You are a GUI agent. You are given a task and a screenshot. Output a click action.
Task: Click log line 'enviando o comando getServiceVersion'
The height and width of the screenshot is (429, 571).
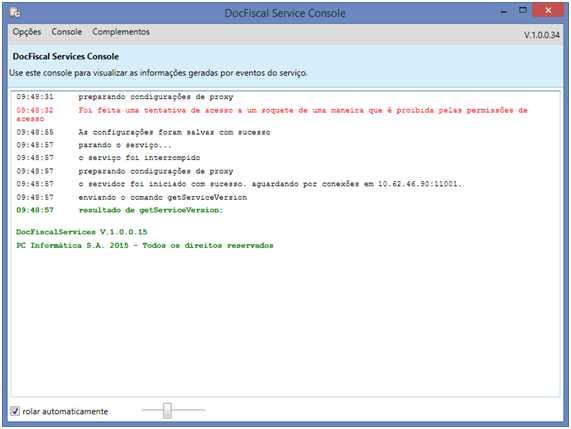[x=131, y=197]
